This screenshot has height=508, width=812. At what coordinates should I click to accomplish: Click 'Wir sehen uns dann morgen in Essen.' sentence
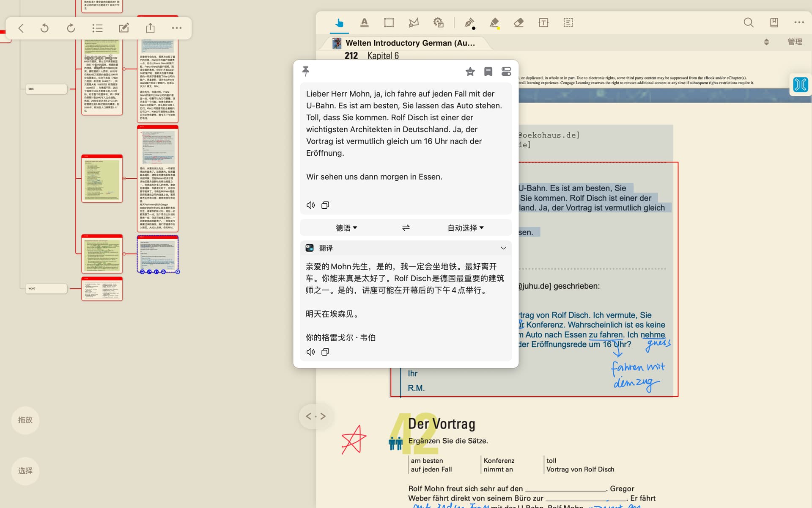(374, 177)
